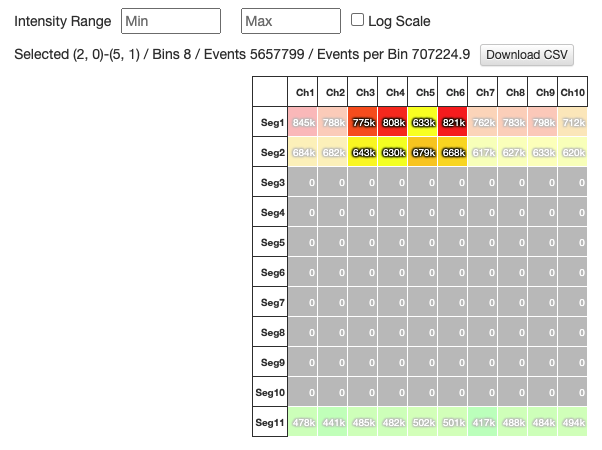Click the orange Seg1 Ch3 cell showing 775k

[x=363, y=123]
